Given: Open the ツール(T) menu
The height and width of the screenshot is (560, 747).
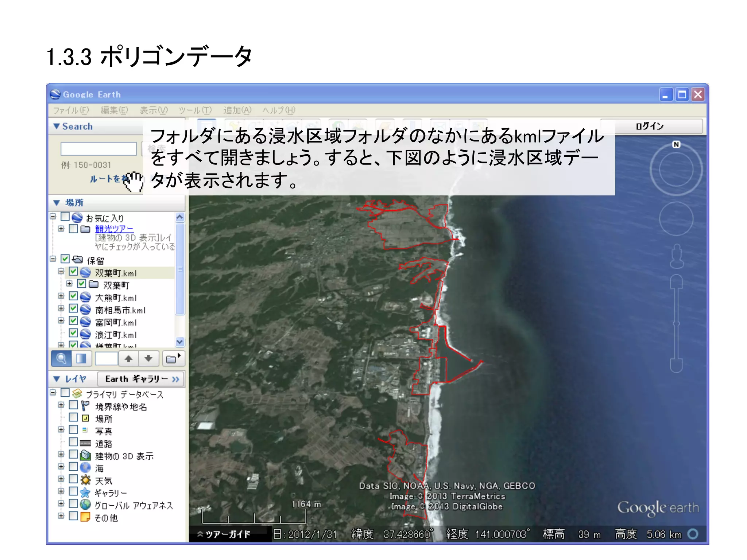Looking at the screenshot, I should tap(195, 110).
